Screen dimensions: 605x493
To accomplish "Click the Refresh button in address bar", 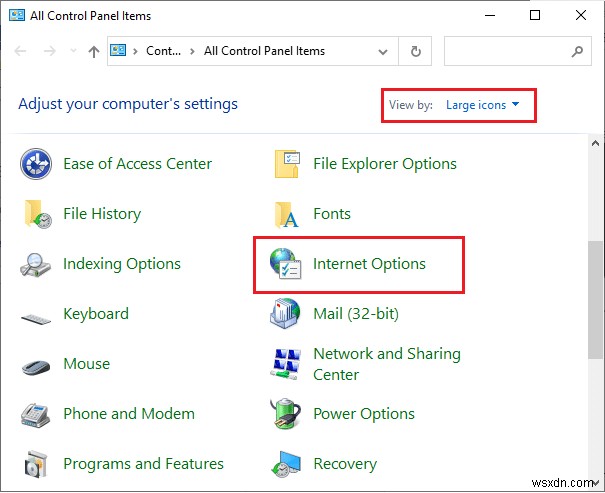I will tap(416, 51).
